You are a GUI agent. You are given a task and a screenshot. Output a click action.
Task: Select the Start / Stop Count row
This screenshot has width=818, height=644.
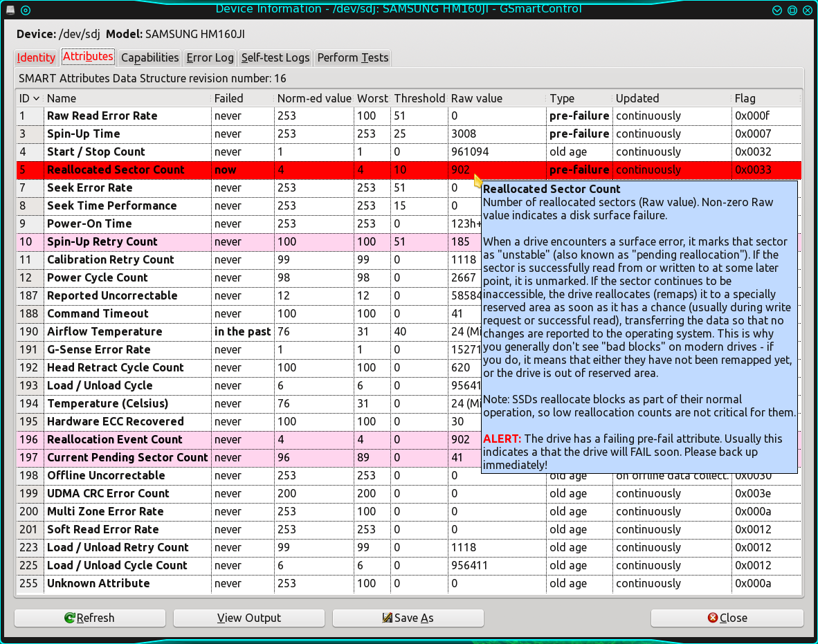tap(409, 151)
